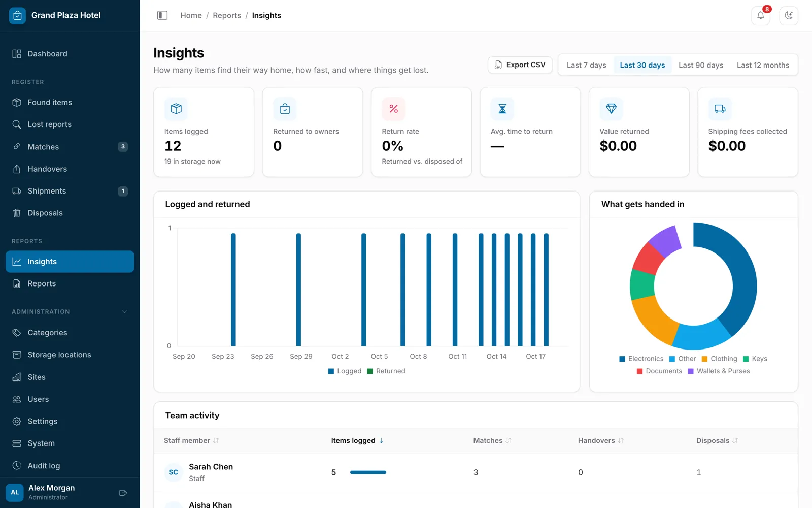Viewport: 812px width, 508px height.
Task: Click the Export CSV button
Action: click(520, 65)
